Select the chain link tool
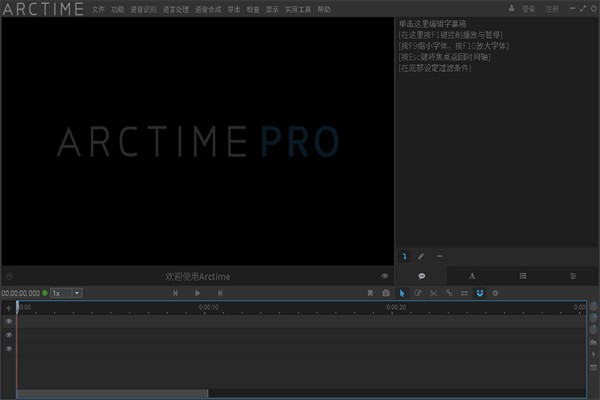Image resolution: width=600 pixels, height=400 pixels. point(449,293)
